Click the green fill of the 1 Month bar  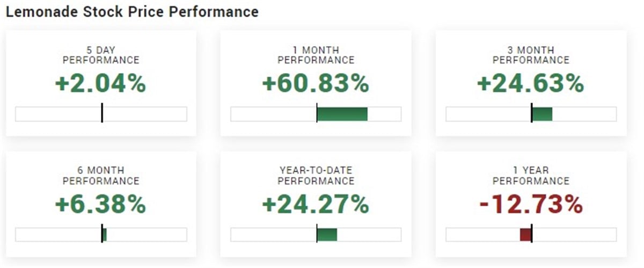point(342,114)
